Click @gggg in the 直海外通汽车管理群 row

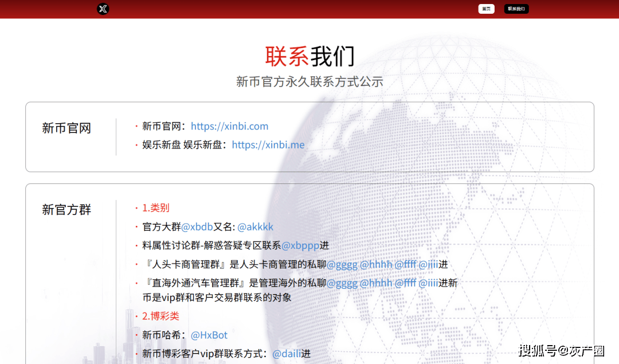(x=342, y=283)
